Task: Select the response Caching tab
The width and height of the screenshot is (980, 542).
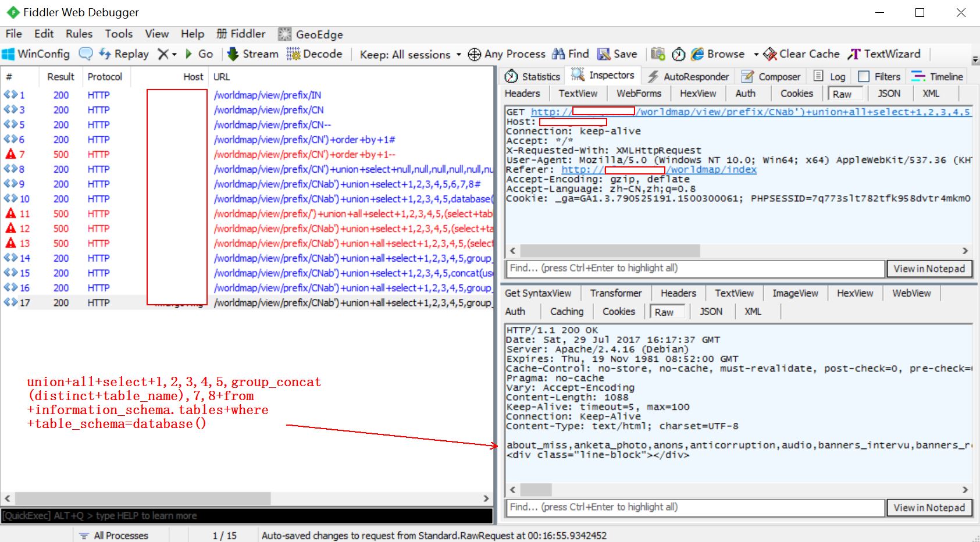Action: pyautogui.click(x=566, y=312)
